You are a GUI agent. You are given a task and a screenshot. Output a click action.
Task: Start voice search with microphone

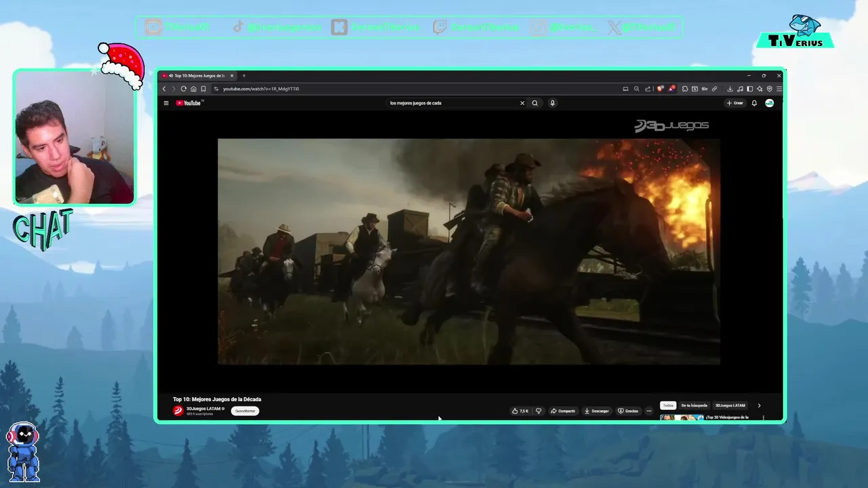click(x=553, y=103)
